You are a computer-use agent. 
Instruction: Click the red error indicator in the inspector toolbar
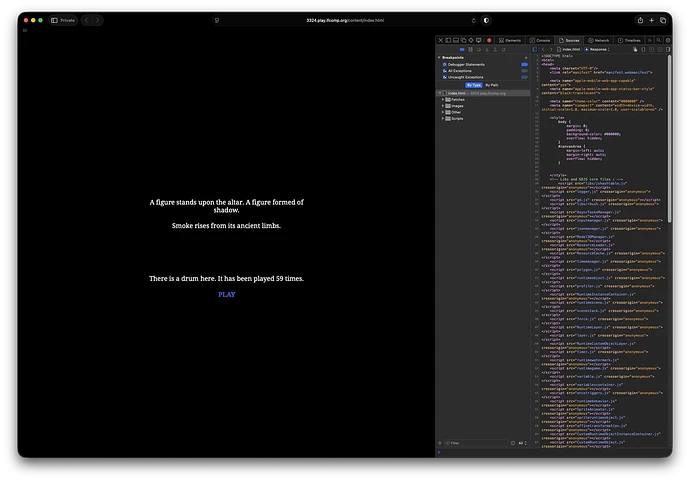coord(489,40)
